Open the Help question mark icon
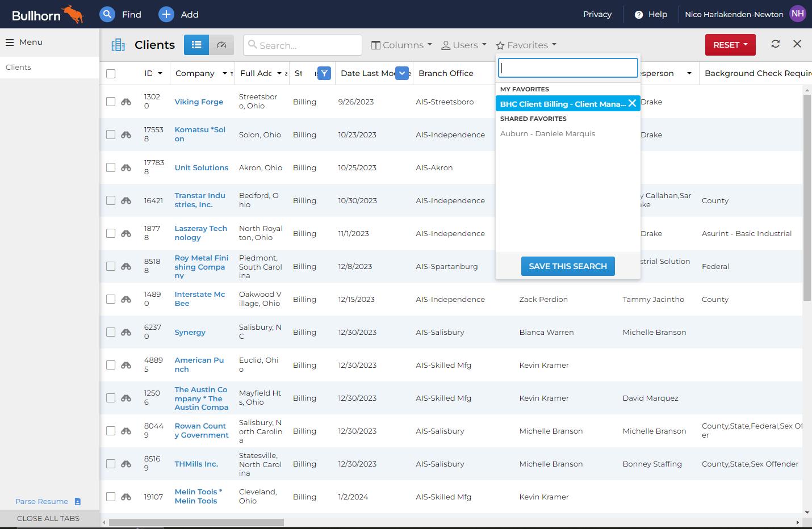The image size is (812, 529). click(639, 15)
